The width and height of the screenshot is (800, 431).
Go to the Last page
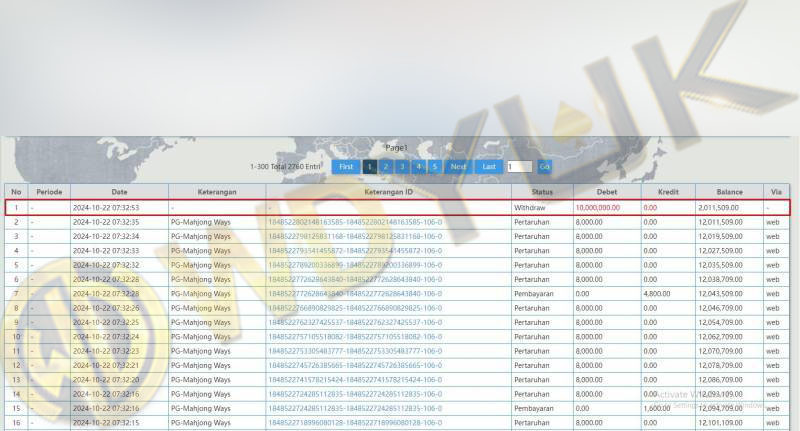[x=489, y=167]
